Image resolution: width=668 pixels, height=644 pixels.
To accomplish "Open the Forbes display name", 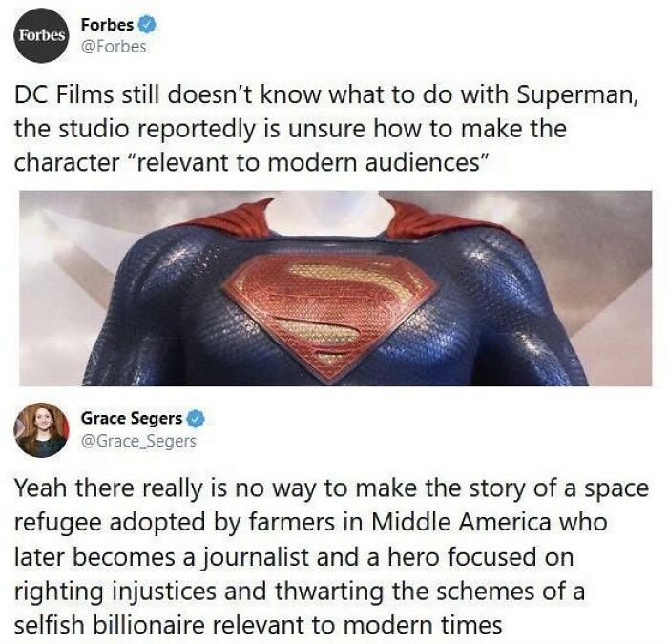I will (107, 25).
